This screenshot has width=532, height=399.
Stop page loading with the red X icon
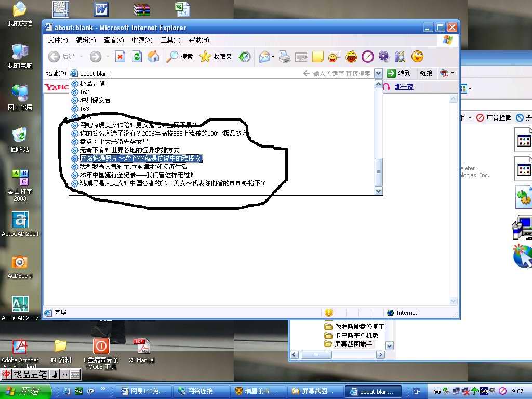[x=120, y=57]
